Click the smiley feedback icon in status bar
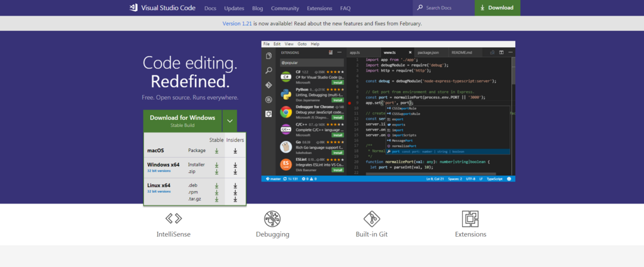The image size is (644, 267). tap(509, 179)
